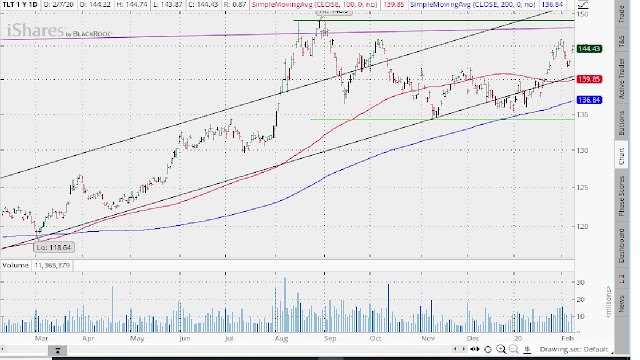Open the Drawing set: Default menu
This screenshot has height=360, width=640.
(x=574, y=349)
